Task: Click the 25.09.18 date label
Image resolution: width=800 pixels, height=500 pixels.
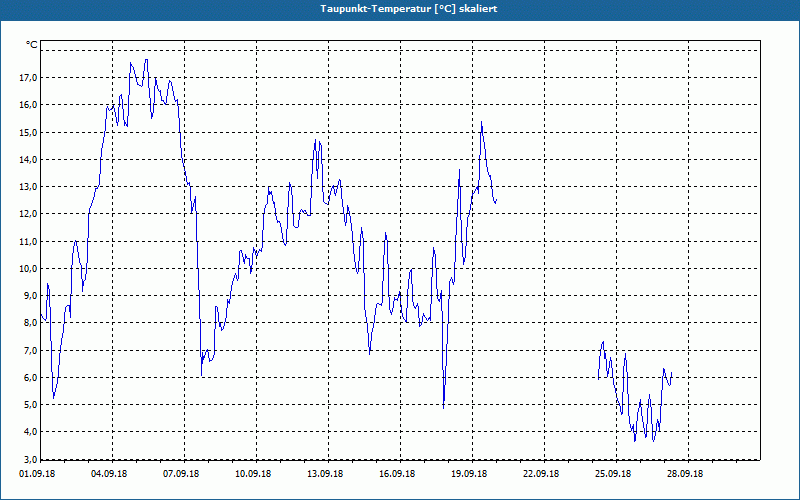Action: tap(613, 473)
